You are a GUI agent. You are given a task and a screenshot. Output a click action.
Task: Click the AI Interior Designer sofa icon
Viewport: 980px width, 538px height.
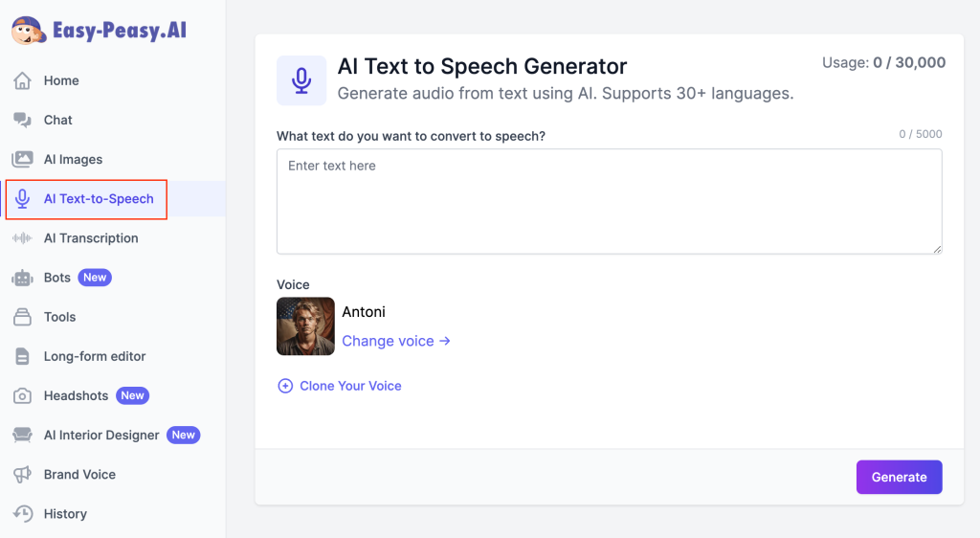[22, 436]
